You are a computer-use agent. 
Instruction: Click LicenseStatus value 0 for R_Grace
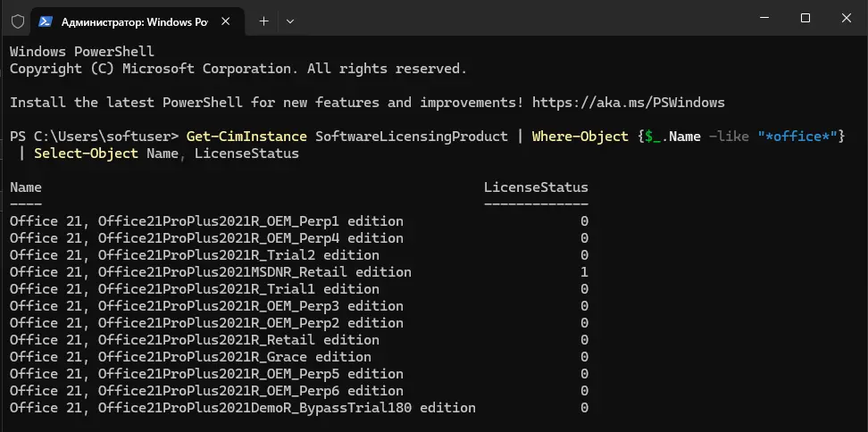coord(584,357)
